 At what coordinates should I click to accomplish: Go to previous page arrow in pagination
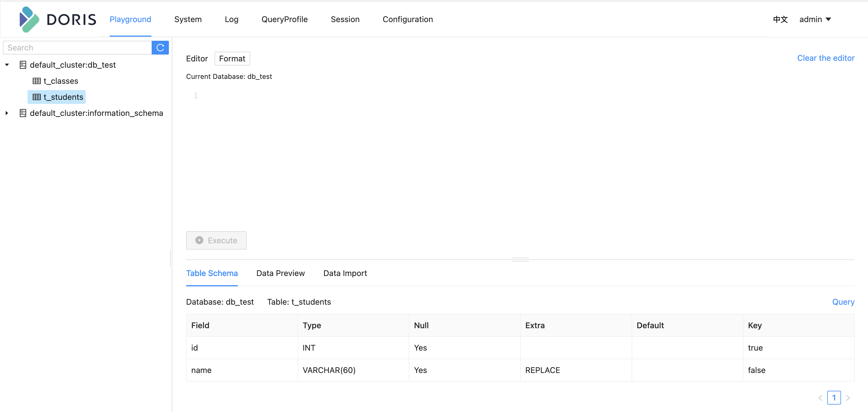820,398
